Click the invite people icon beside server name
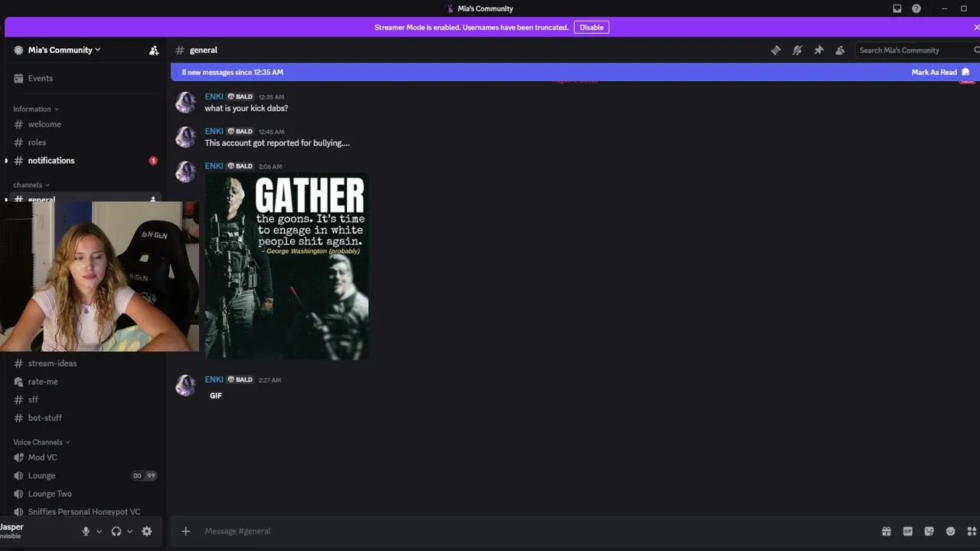This screenshot has height=551, width=980. coord(154,51)
